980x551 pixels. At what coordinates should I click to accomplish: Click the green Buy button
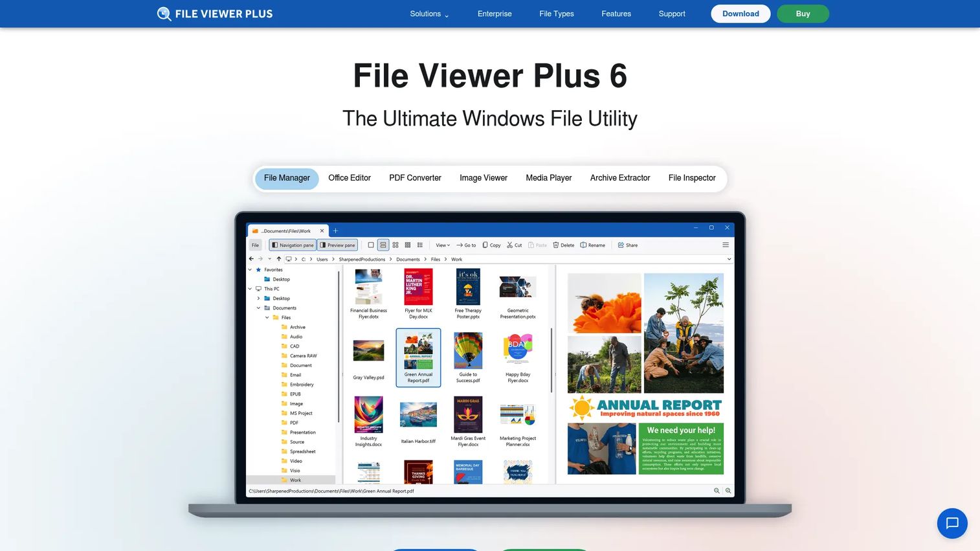(803, 14)
